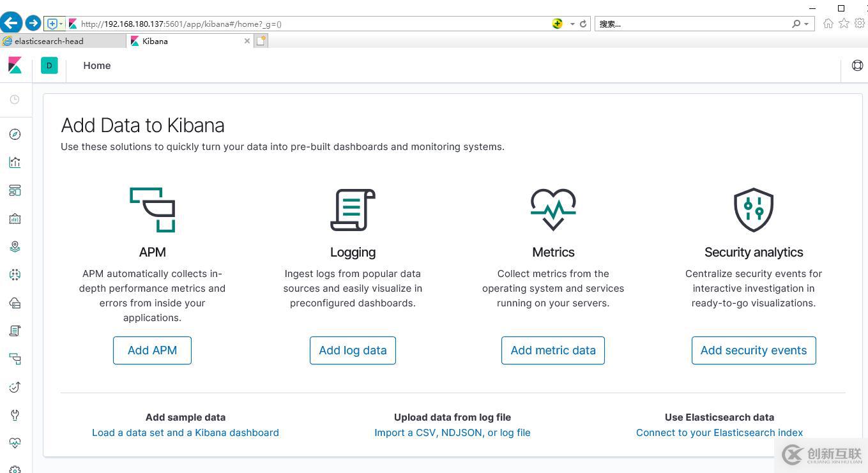Click the Security analytics shield icon
This screenshot has height=473, width=868.
point(754,210)
